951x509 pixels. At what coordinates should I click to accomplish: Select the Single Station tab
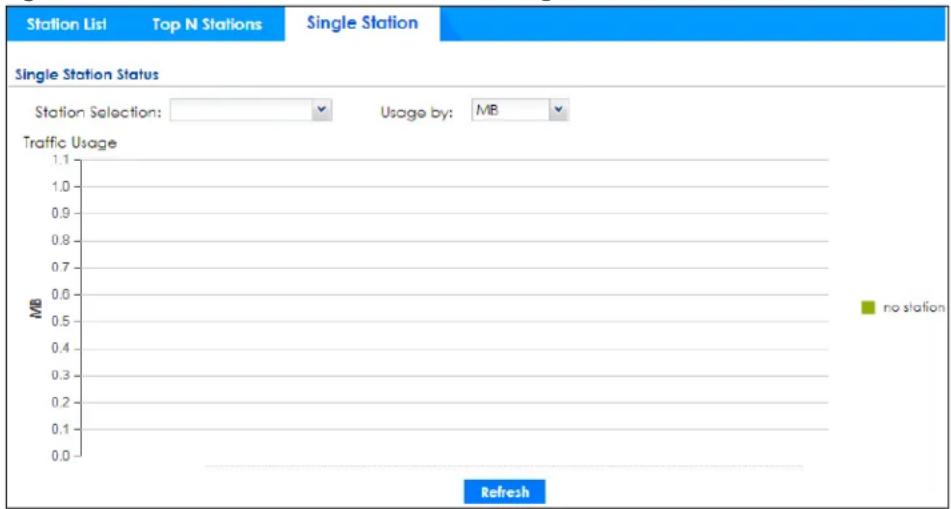362,23
